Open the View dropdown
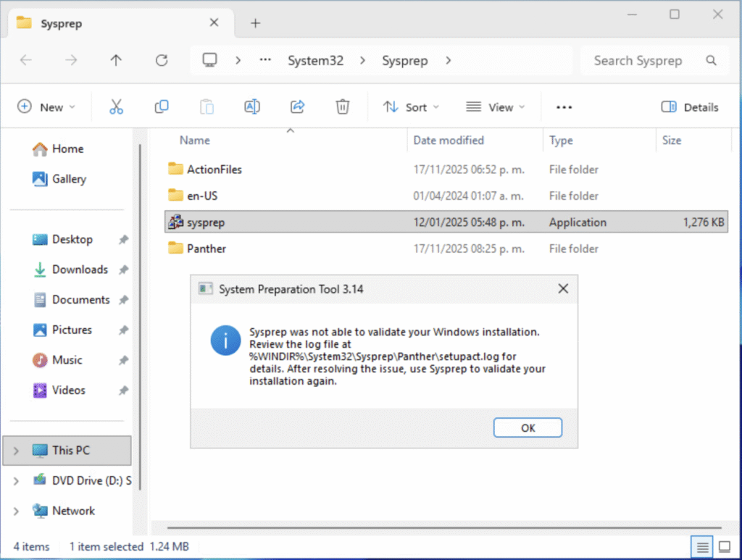Image resolution: width=742 pixels, height=560 pixels. (496, 106)
